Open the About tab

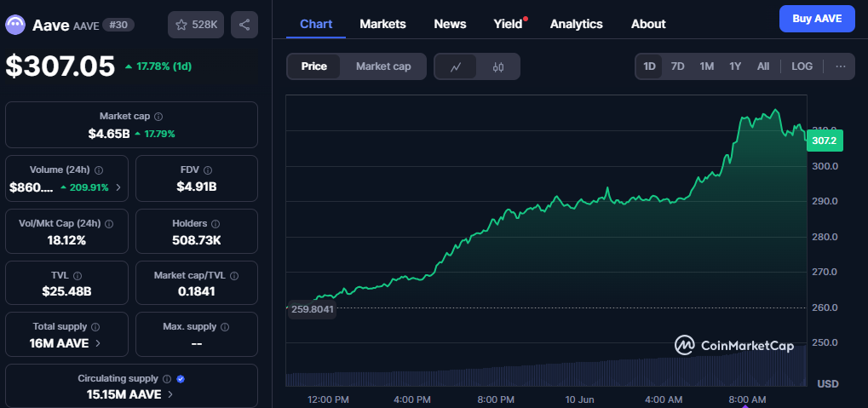pos(648,25)
